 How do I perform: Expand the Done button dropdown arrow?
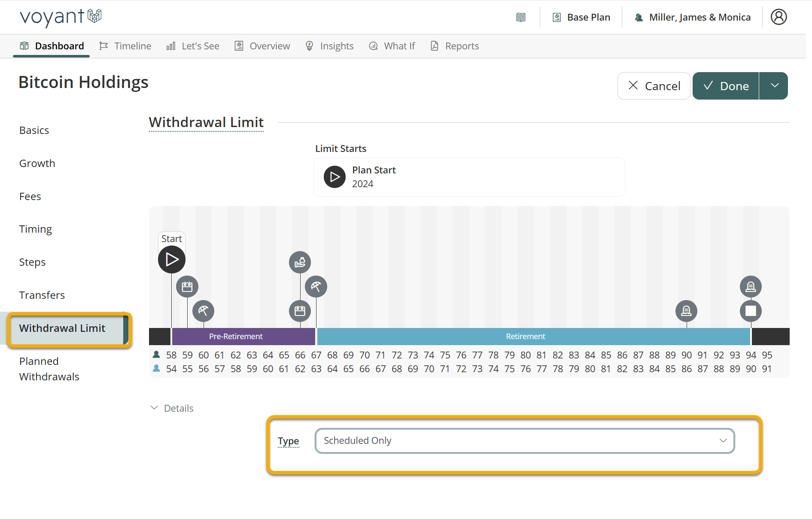[x=774, y=86]
